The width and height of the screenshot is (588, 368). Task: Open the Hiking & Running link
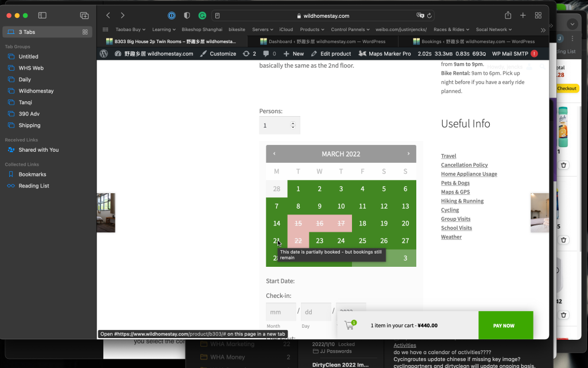click(x=462, y=201)
